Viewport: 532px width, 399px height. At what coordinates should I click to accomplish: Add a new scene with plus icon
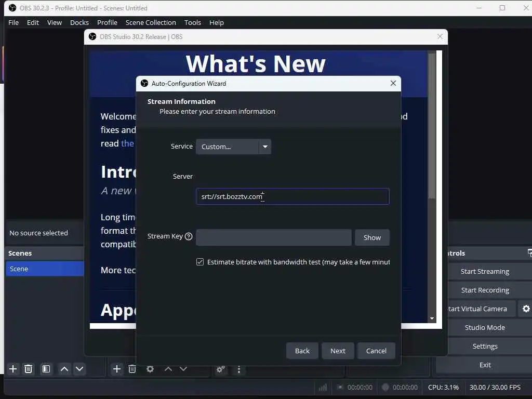click(13, 369)
